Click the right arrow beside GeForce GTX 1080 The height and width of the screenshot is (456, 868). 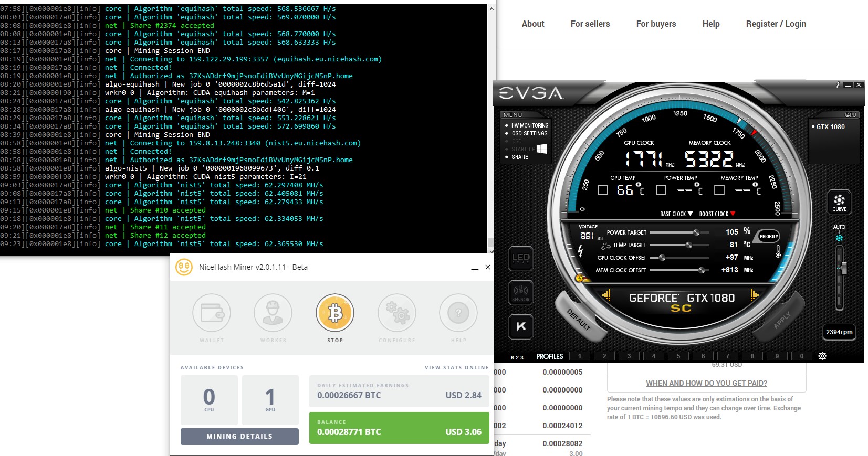pos(755,295)
